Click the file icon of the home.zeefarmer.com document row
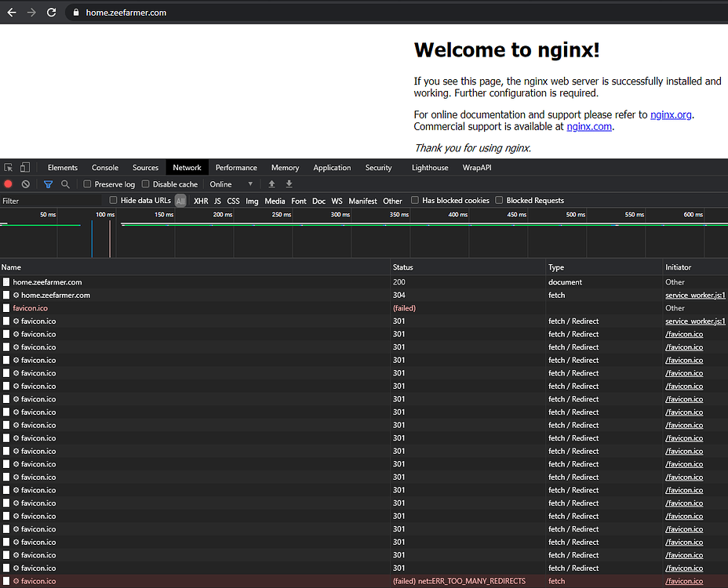This screenshot has height=588, width=728. [6, 282]
